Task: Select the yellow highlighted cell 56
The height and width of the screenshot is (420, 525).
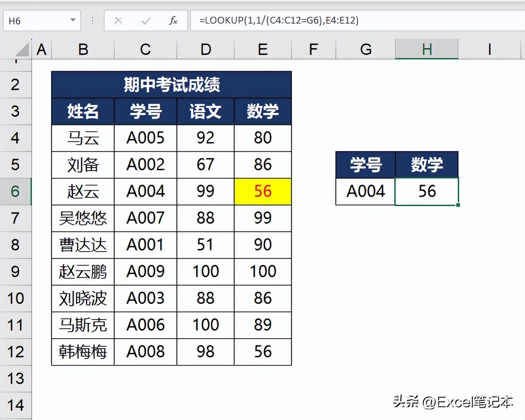Action: pyautogui.click(x=263, y=192)
